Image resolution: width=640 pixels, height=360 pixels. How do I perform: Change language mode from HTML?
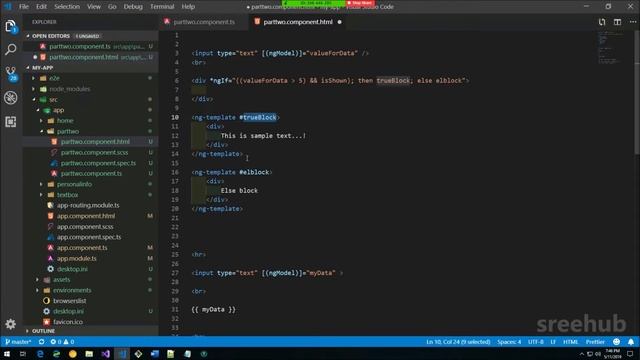[x=571, y=342]
